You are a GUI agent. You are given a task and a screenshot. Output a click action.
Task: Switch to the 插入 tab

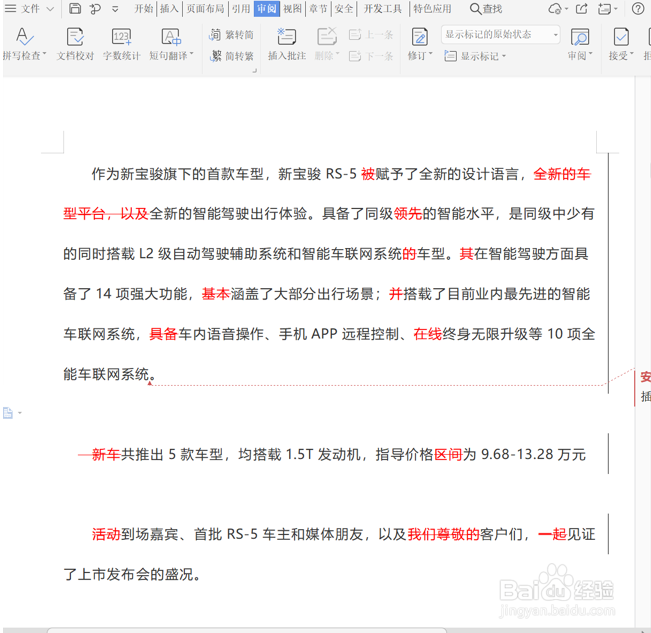[169, 8]
